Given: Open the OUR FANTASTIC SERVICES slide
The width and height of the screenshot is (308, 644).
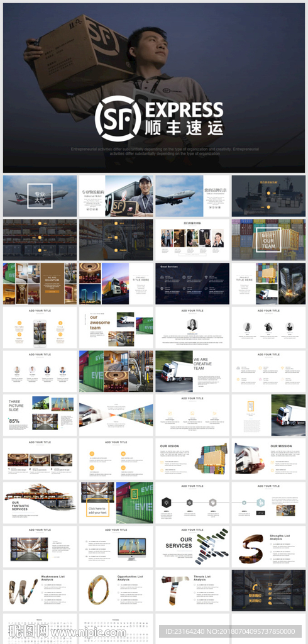Looking at the screenshot, I should click(40, 502).
